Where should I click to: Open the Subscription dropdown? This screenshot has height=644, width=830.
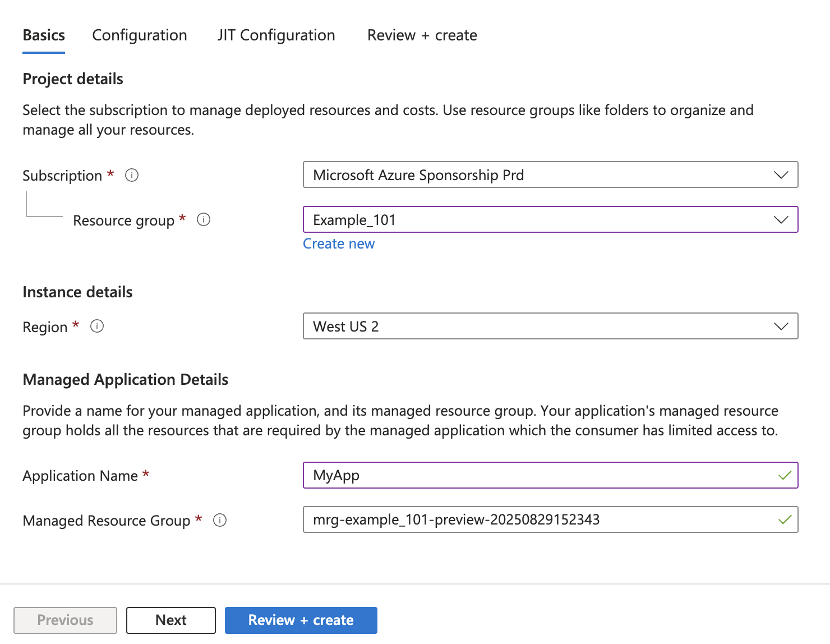(x=550, y=174)
